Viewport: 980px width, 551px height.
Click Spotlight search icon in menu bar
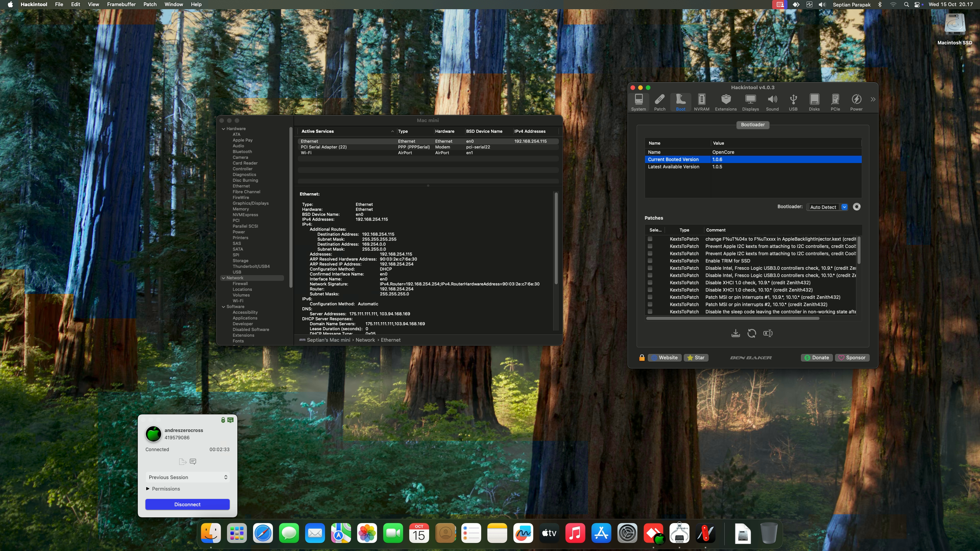(x=906, y=5)
